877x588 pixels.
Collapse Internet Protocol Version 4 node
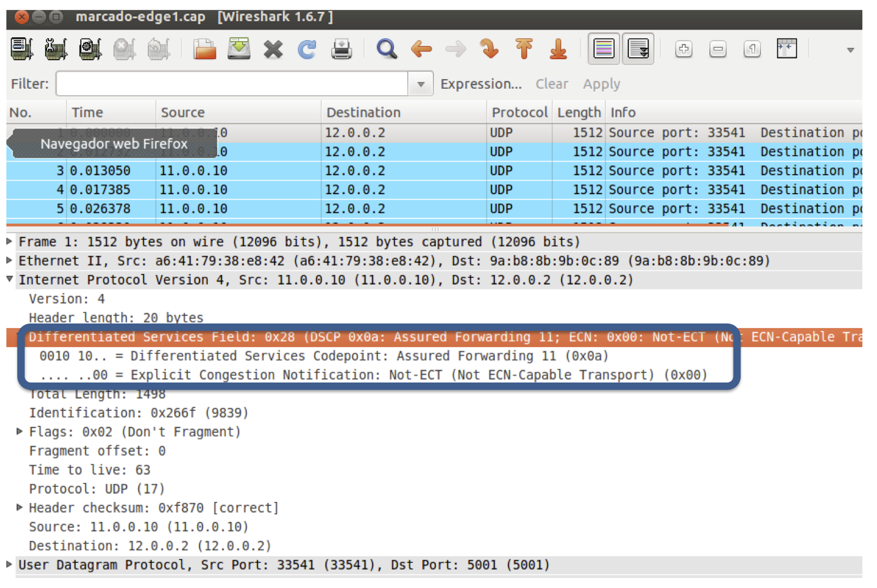(9, 279)
